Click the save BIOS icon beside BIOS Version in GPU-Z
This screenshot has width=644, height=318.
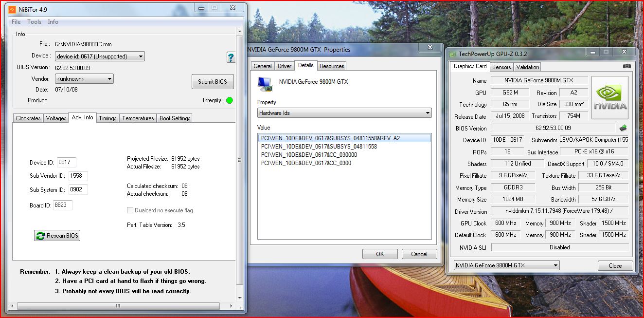point(623,128)
